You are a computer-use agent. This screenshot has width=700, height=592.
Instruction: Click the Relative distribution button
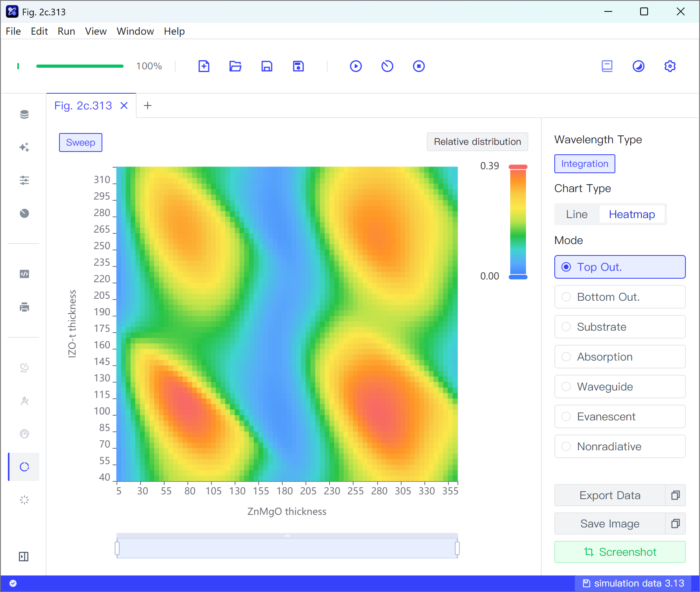(478, 142)
